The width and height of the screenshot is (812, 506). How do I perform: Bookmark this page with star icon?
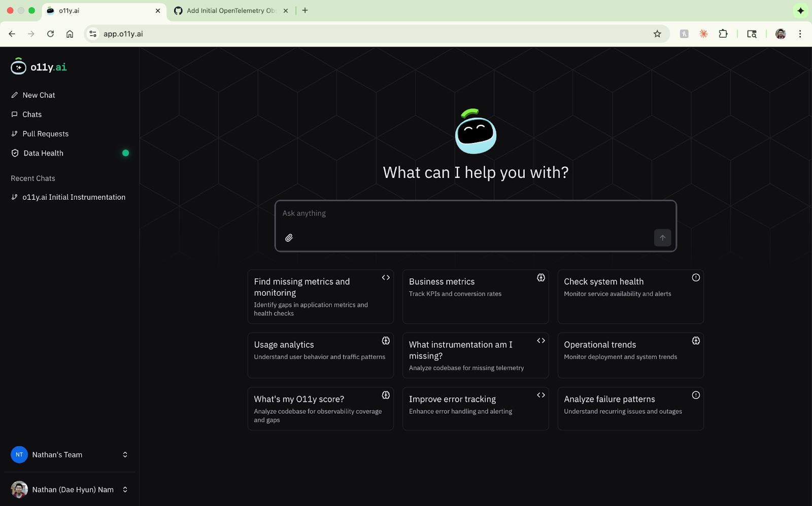click(x=657, y=34)
